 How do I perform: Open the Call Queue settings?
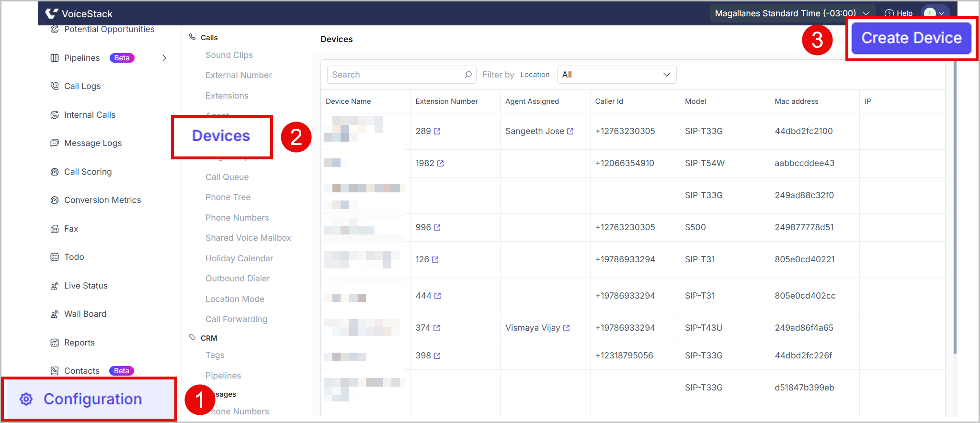[x=227, y=177]
